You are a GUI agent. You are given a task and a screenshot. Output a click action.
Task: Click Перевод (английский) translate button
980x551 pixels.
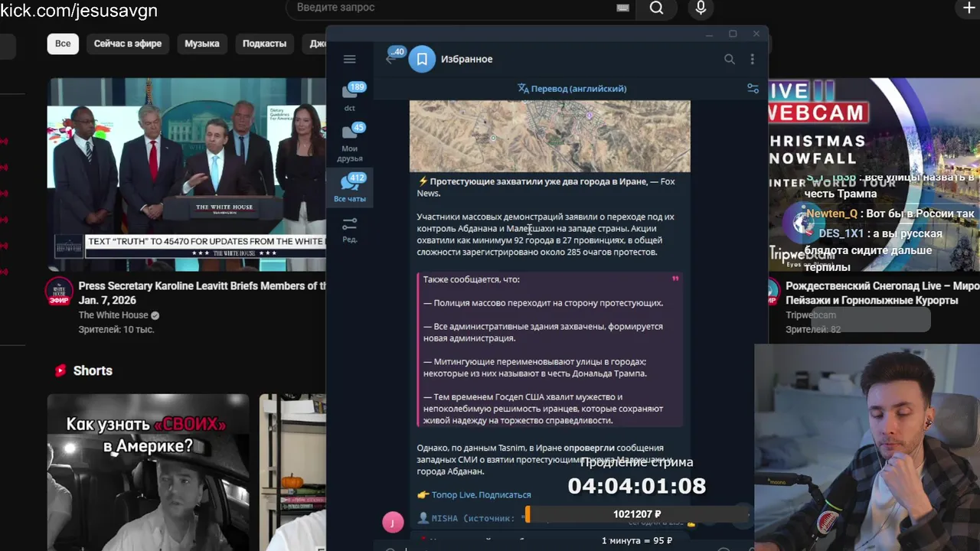(x=572, y=89)
